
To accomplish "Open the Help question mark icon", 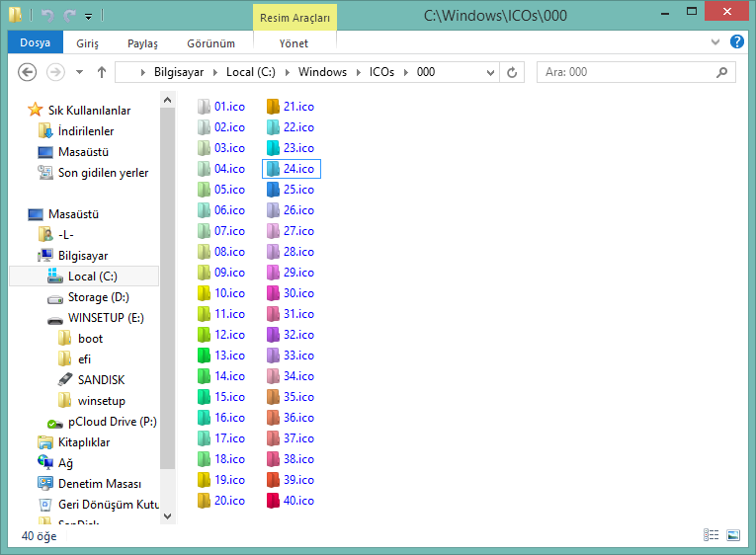I will 736,41.
